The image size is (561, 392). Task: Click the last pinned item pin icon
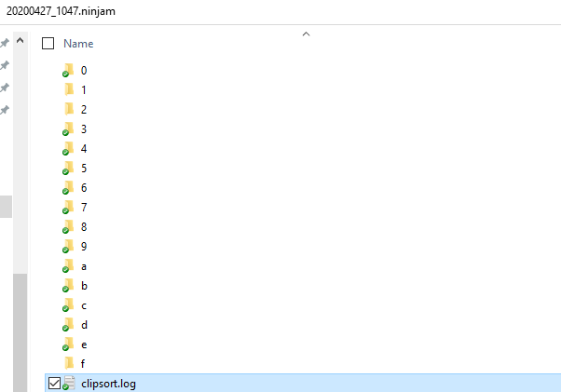[5, 110]
